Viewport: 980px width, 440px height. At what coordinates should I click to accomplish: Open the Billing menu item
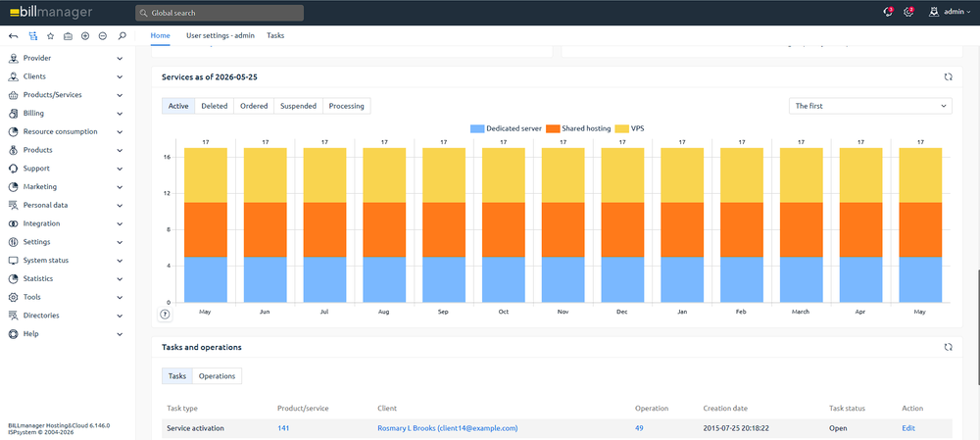(x=66, y=114)
